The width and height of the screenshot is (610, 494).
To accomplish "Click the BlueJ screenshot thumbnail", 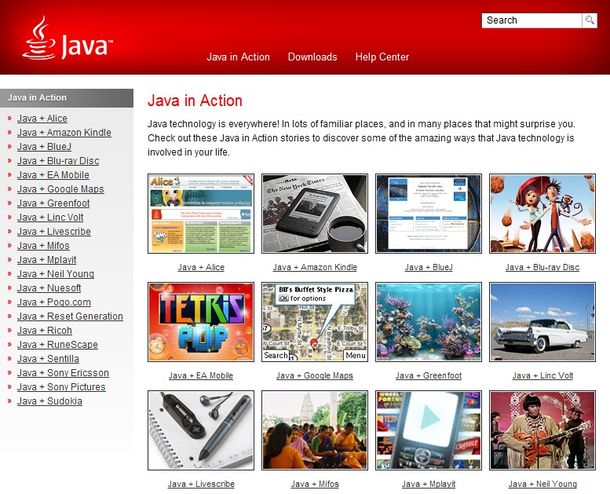I will [428, 214].
